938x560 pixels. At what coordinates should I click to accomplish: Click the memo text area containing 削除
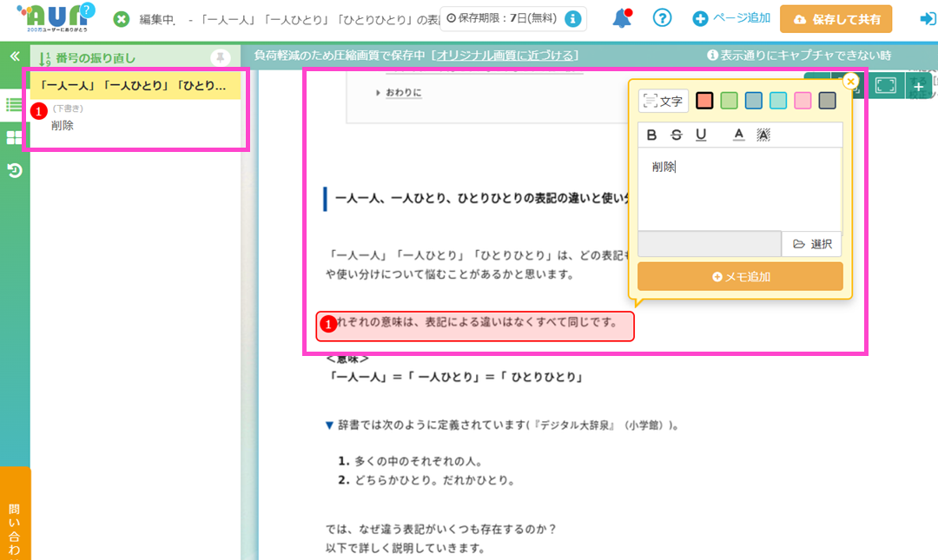[x=739, y=187]
